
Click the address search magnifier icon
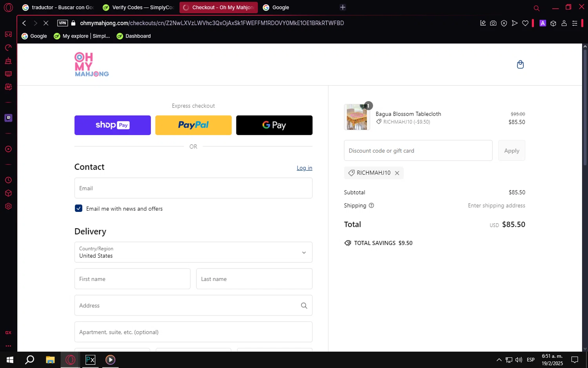click(x=304, y=306)
